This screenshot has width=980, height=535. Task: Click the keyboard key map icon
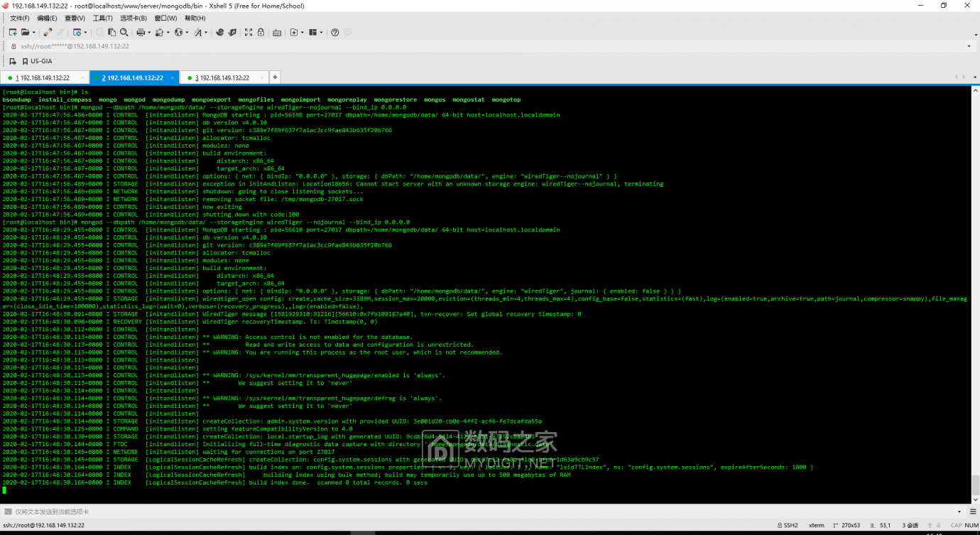277,32
